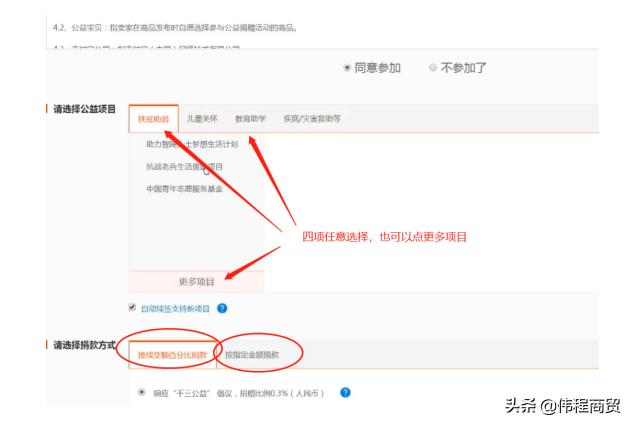This screenshot has height=426, width=633.
Task: Switch to the 按成交额百分比捐款 tab
Action: coord(172,355)
